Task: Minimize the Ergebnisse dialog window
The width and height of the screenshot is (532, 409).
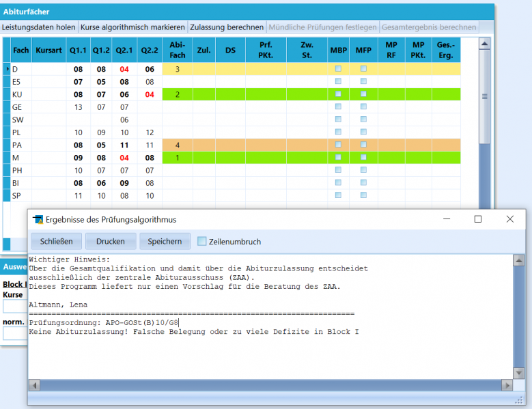Action: click(447, 219)
